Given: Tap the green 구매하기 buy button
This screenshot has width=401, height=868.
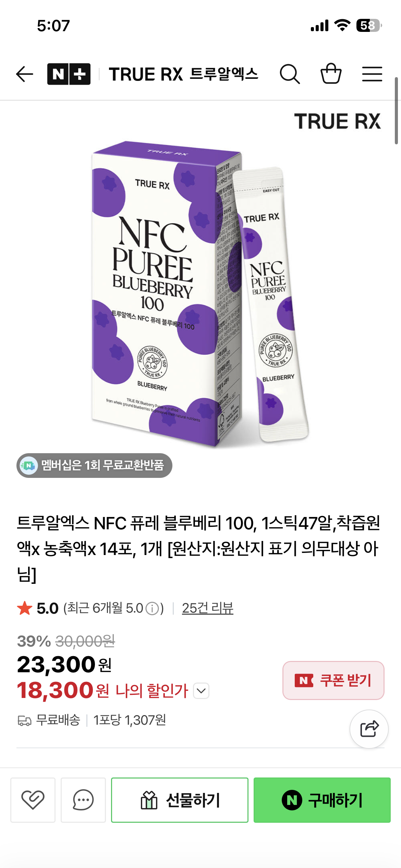Looking at the screenshot, I should [x=322, y=800].
